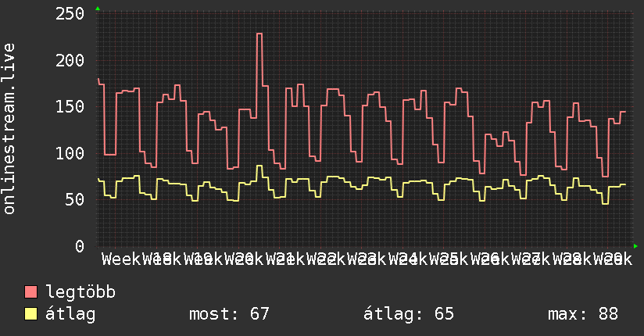Click the "most: 67" statistic
The image size is (644, 336).
pyautogui.click(x=229, y=314)
